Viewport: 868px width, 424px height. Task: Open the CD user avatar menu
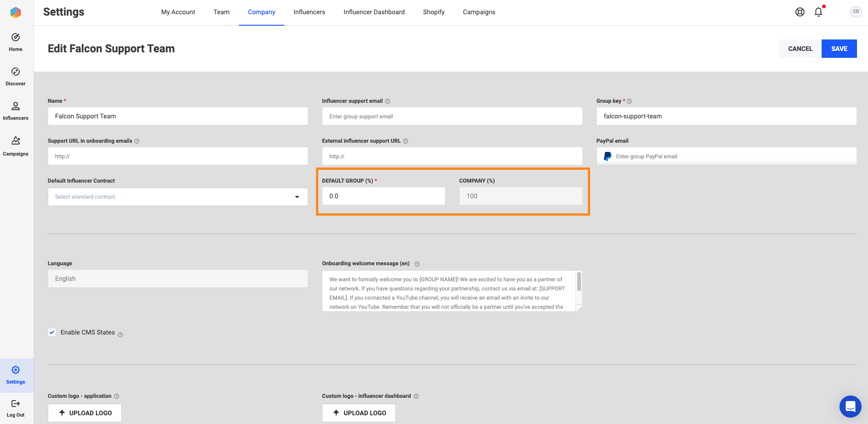[x=856, y=12]
